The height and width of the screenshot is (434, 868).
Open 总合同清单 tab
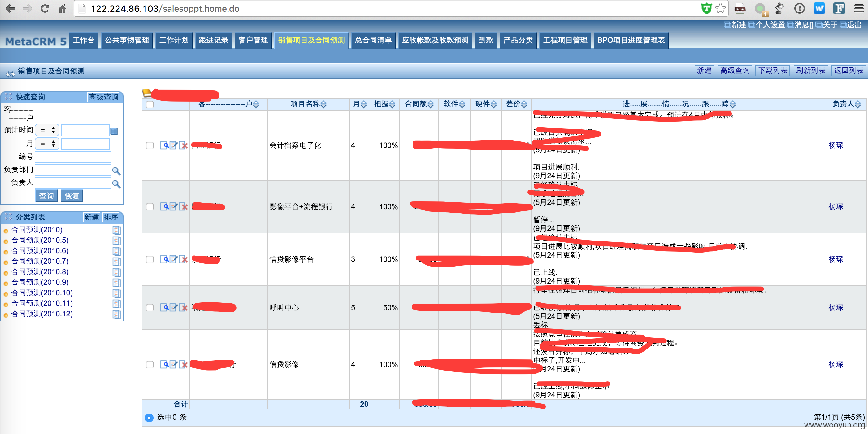tap(373, 41)
